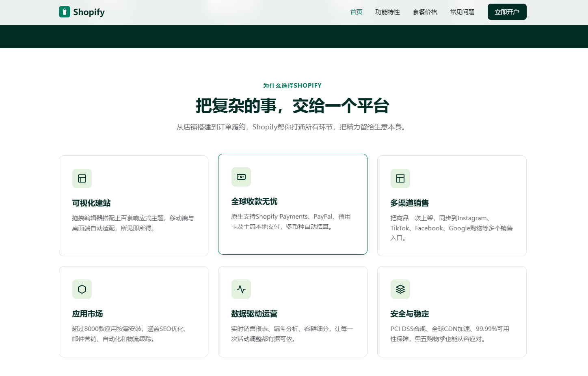Click the 应用市场 card title

pos(88,314)
